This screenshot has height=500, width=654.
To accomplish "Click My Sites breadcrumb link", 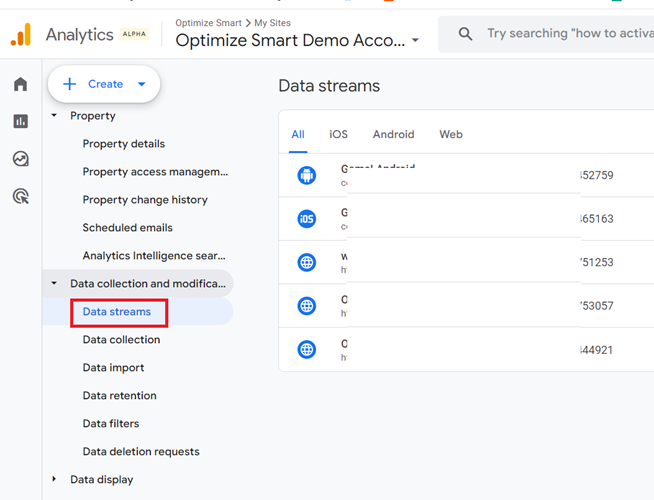I will [x=272, y=23].
